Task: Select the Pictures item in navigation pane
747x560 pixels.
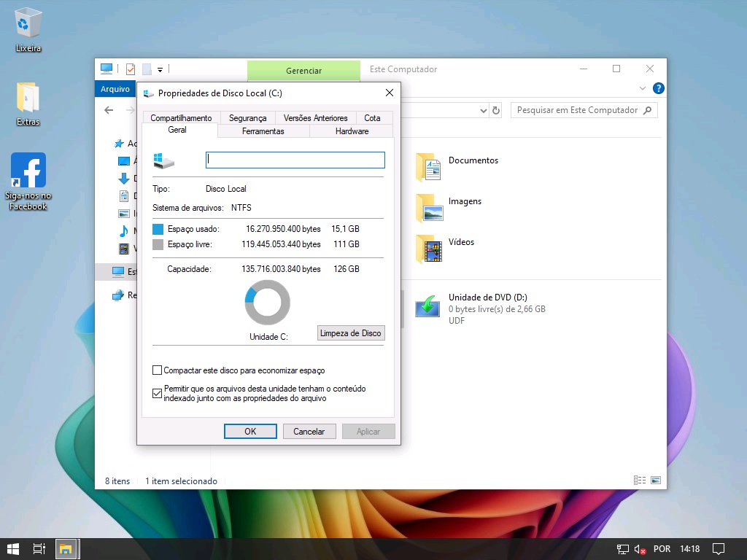Action: 123,214
